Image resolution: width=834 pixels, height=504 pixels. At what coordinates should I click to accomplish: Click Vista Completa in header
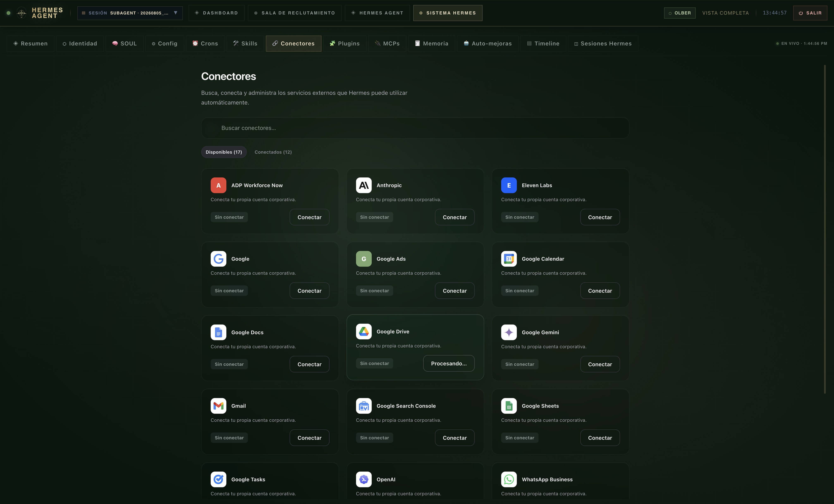tap(725, 13)
